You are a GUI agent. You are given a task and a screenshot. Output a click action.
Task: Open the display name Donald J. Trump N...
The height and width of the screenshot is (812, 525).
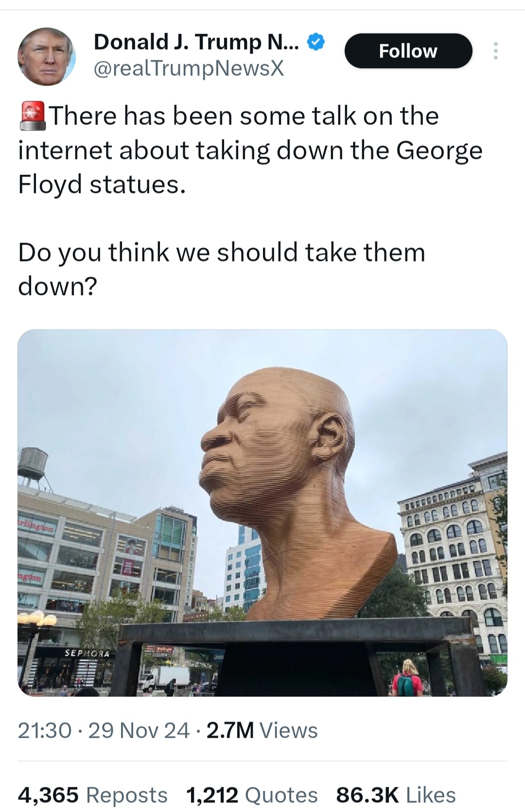197,42
